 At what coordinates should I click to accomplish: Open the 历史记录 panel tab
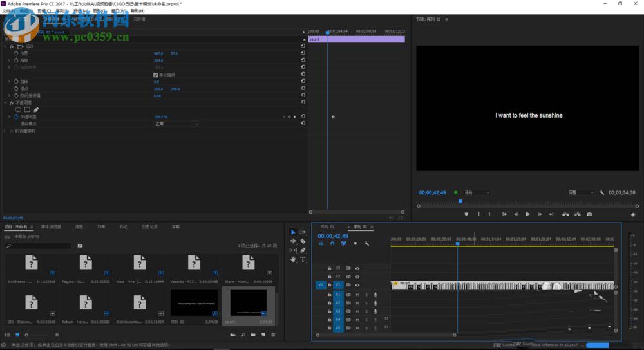[149, 226]
